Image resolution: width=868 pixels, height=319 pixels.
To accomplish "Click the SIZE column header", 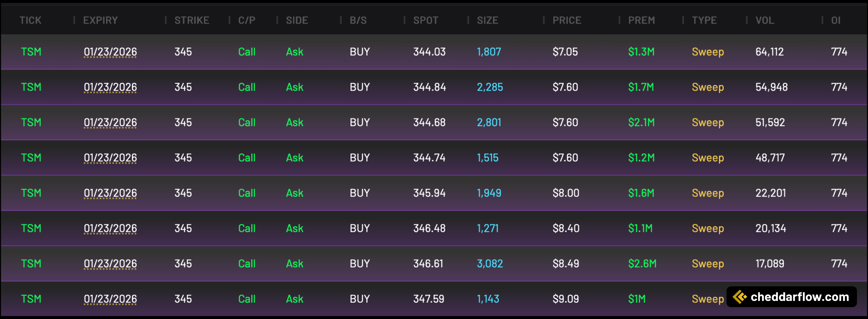I will pos(488,20).
